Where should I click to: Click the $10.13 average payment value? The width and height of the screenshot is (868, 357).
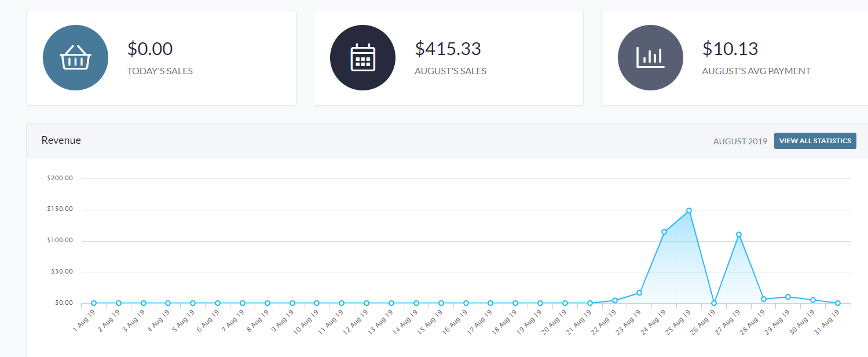[x=730, y=49]
